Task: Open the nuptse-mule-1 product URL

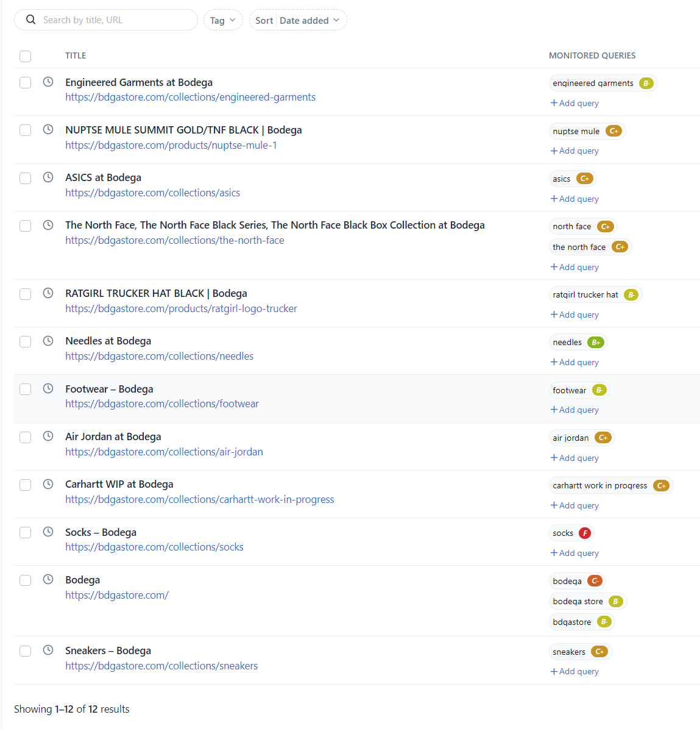Action: 171,145
